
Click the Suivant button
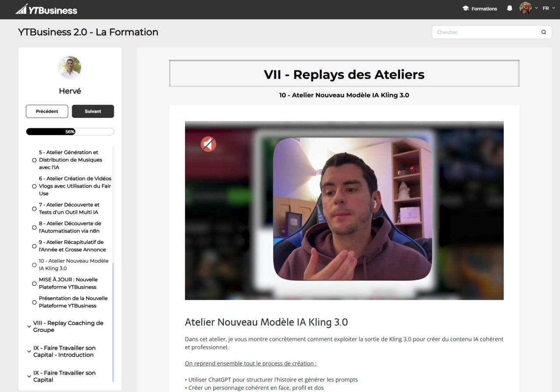(93, 111)
